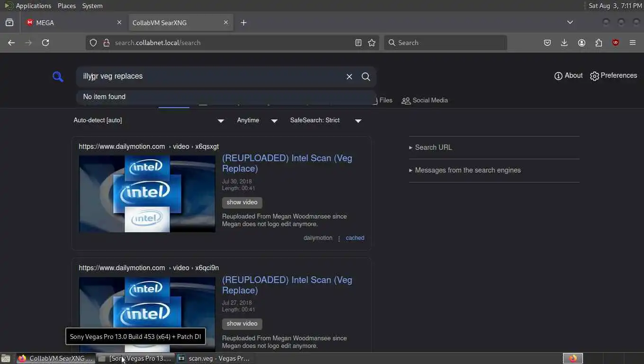Open Firefox downloads panel
Viewport: 644px width, 364px height.
[x=564, y=43]
